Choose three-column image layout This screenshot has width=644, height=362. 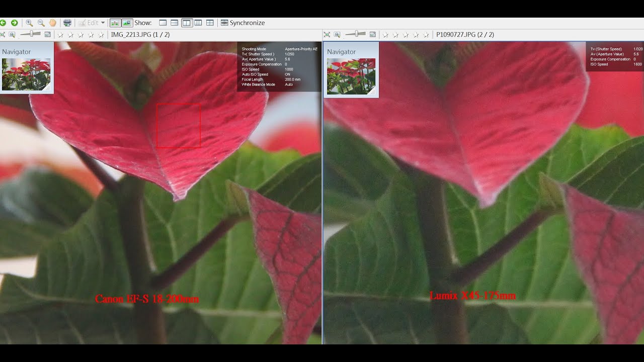coord(198,23)
